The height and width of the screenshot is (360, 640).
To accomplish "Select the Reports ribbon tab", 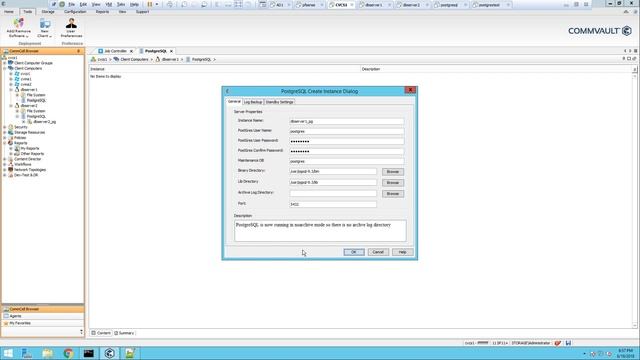I will 102,12.
